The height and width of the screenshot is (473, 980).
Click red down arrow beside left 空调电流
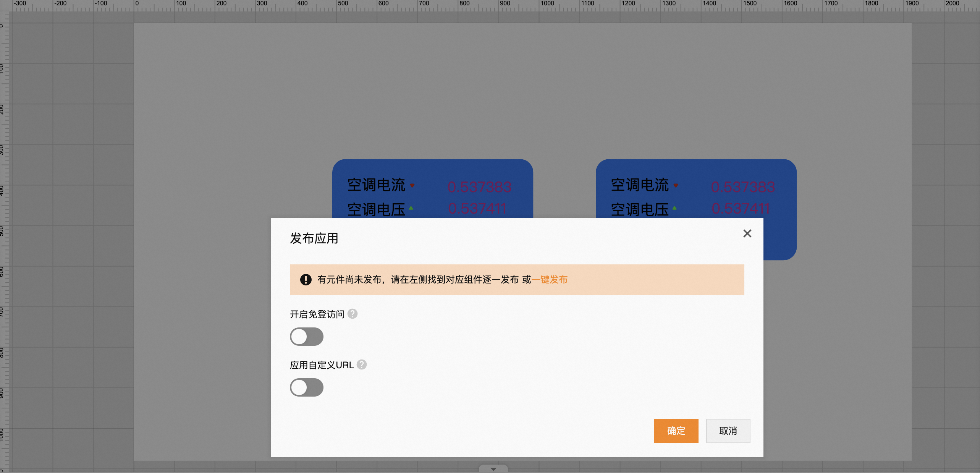(x=412, y=185)
